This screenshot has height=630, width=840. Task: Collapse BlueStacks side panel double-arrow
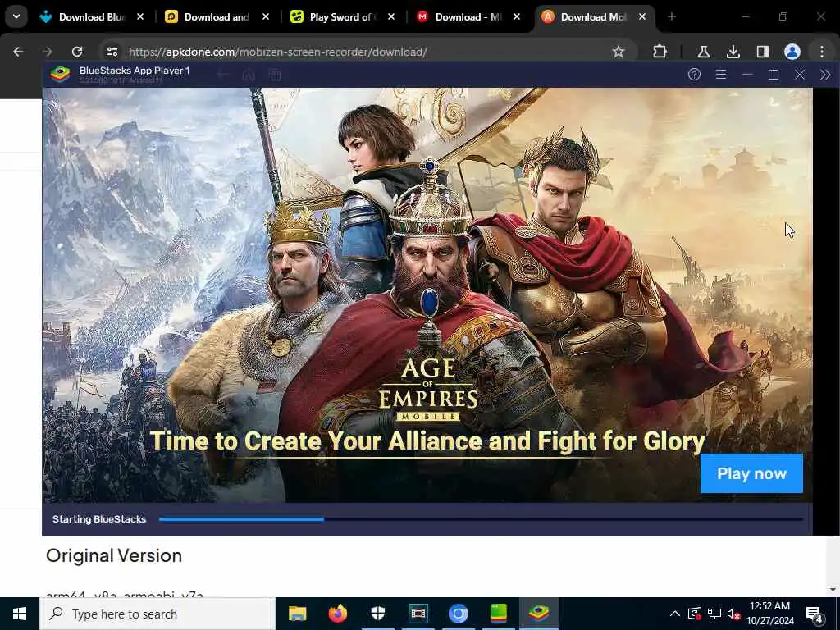(825, 75)
